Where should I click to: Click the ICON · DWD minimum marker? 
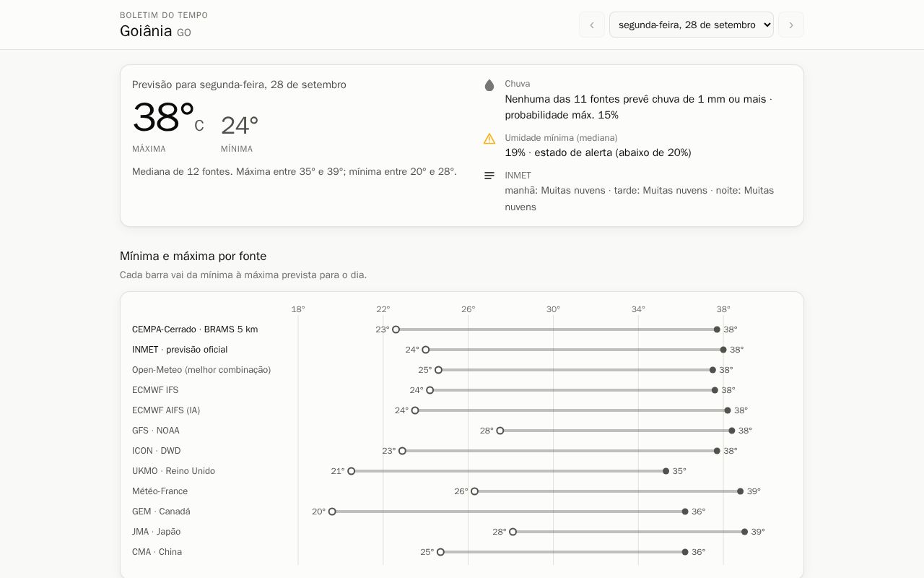point(403,451)
